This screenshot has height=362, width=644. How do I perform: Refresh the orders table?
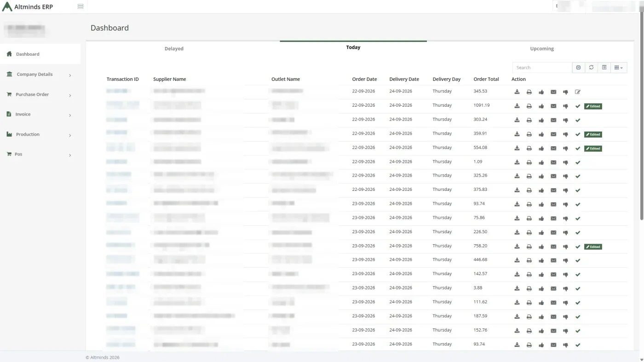(591, 68)
